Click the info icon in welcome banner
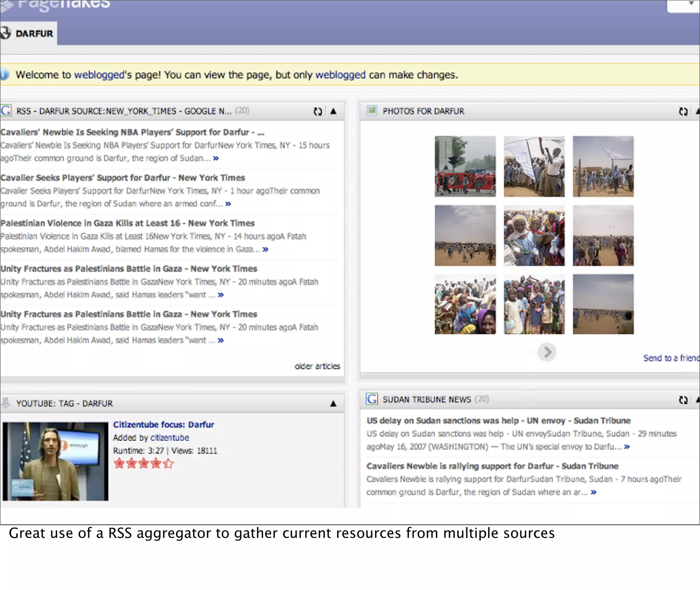Image resolution: width=700 pixels, height=590 pixels. pos(4,75)
